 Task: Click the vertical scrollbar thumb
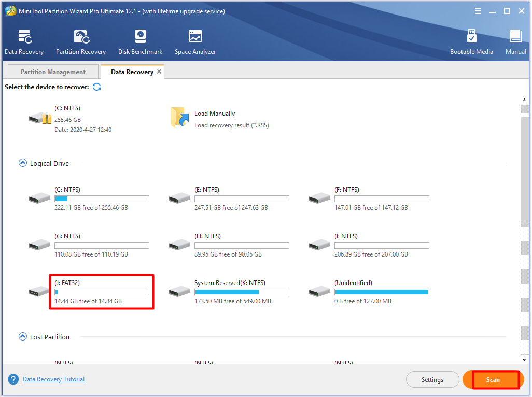click(525, 168)
